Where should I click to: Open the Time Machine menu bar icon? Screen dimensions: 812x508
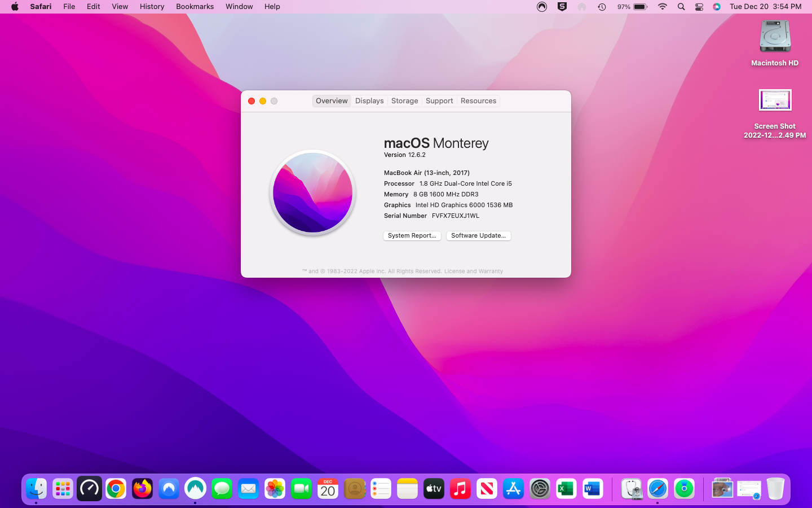[x=602, y=7]
